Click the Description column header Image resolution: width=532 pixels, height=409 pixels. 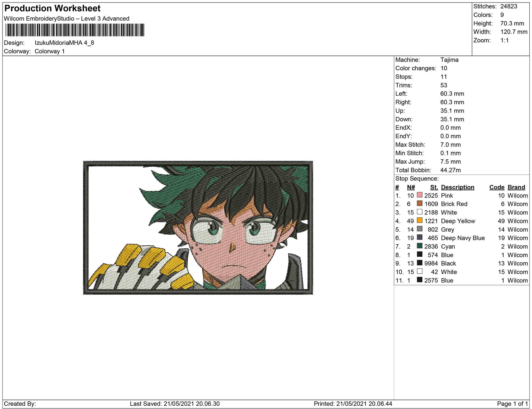coord(458,187)
